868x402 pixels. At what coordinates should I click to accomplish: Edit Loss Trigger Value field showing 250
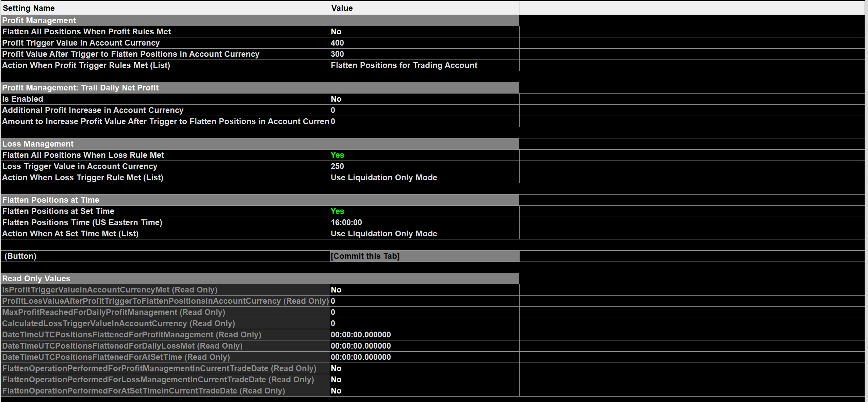click(x=424, y=166)
